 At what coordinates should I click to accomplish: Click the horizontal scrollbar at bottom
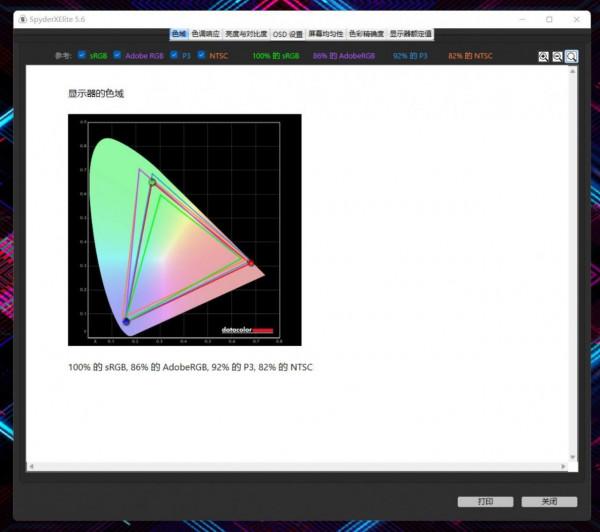pos(298,466)
